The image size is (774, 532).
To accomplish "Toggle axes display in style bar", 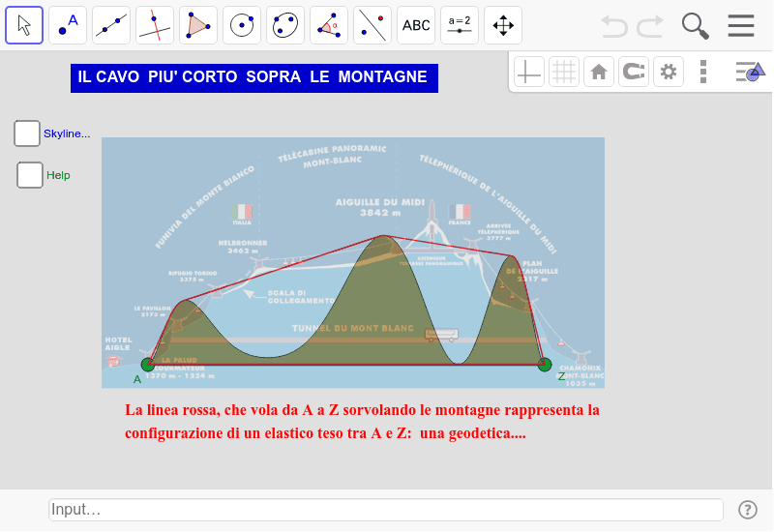I will [528, 72].
